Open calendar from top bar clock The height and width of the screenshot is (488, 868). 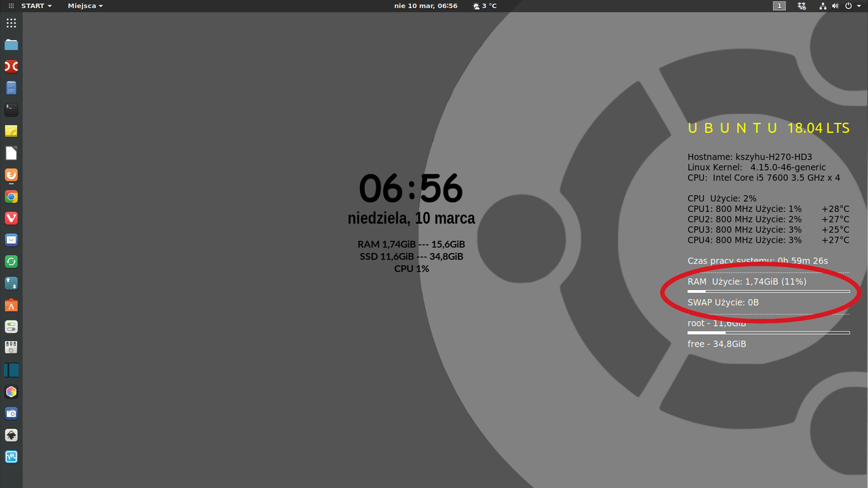coord(426,5)
